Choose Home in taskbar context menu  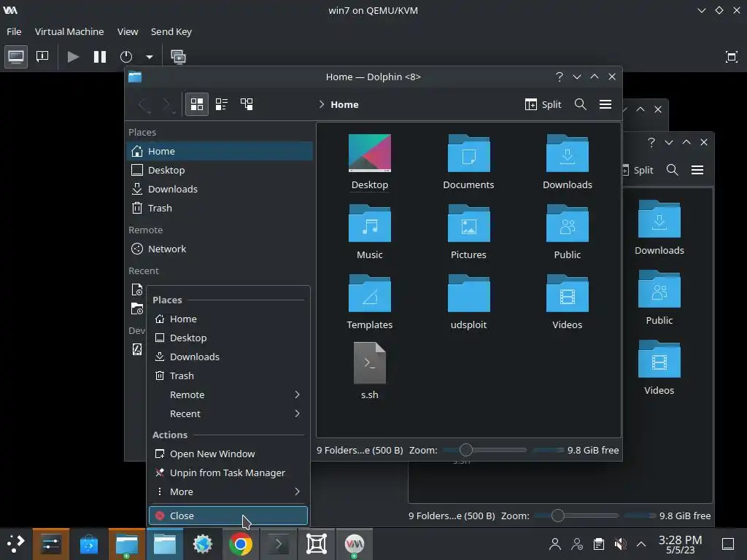(x=228, y=319)
